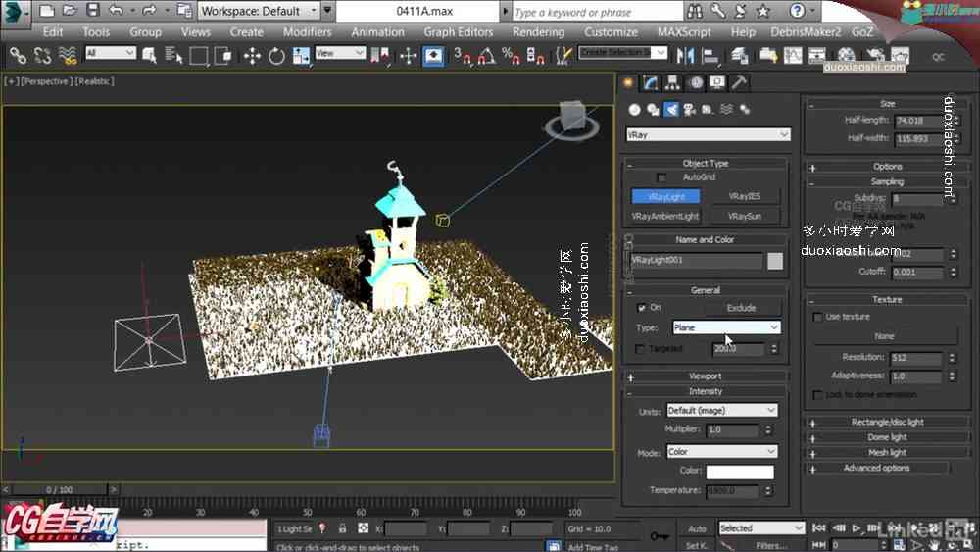Click the texture None button
This screenshot has height=552, width=980.
[884, 336]
